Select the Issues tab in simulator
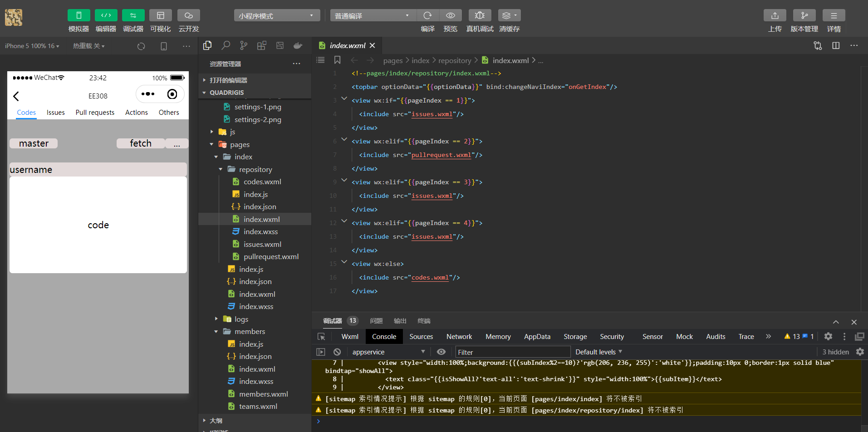Viewport: 868px width, 432px height. click(x=56, y=113)
